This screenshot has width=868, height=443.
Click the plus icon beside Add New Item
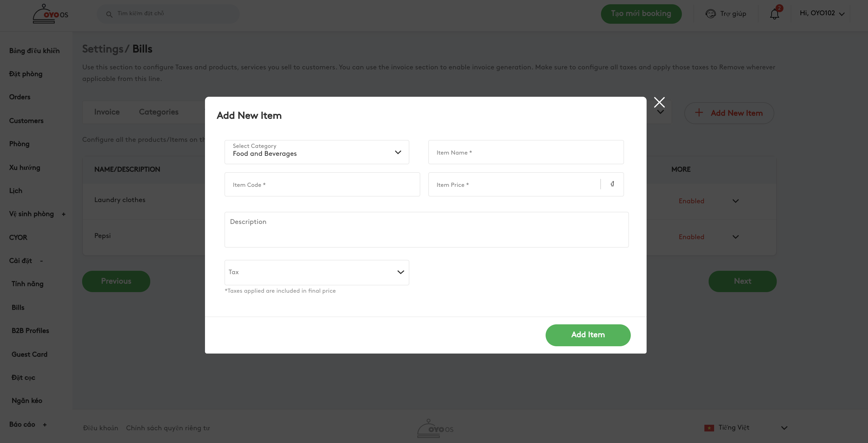click(x=699, y=113)
